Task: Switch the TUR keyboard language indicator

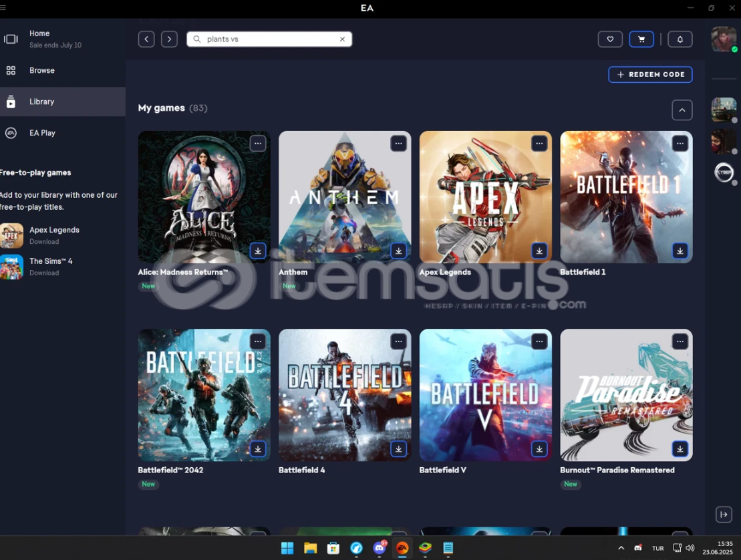Action: coord(658,548)
